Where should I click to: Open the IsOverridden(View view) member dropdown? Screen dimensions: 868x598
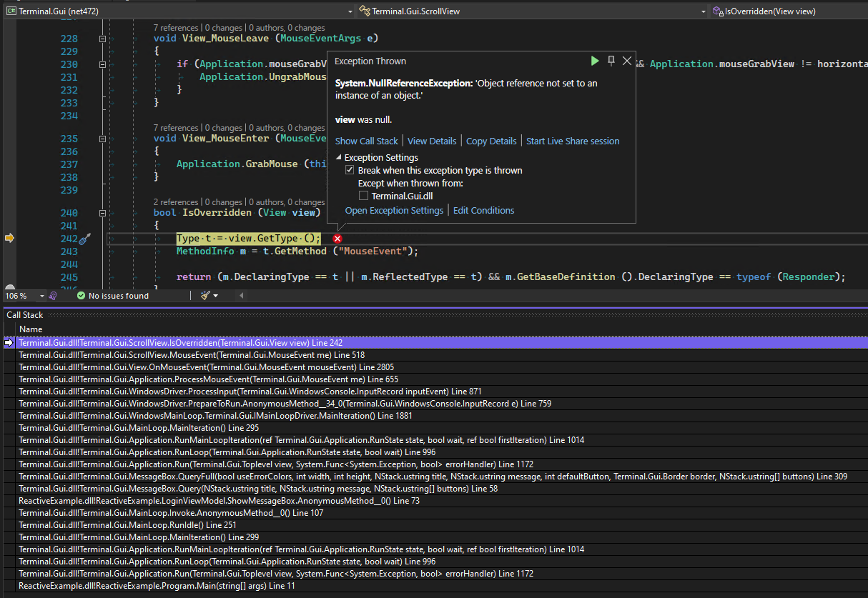click(788, 11)
